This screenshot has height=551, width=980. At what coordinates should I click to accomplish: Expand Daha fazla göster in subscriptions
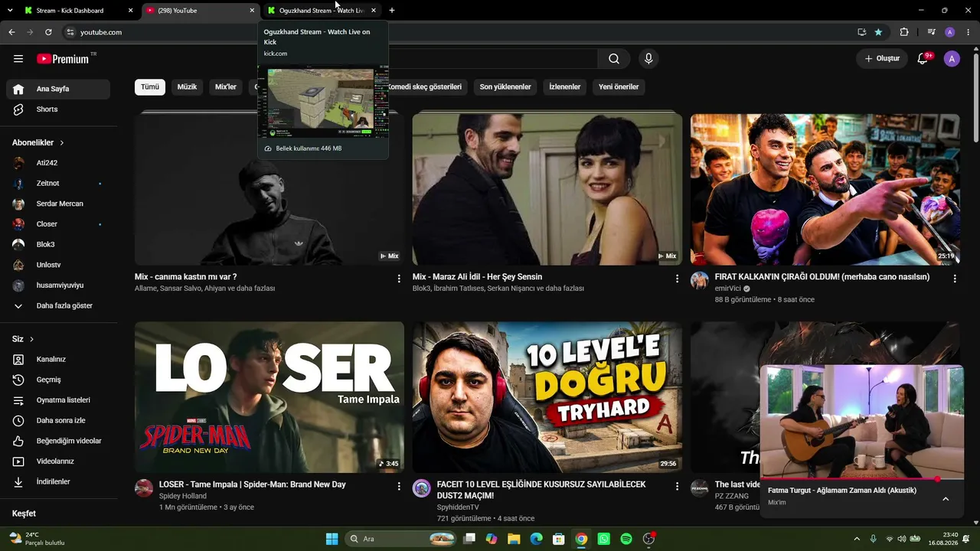(58, 305)
